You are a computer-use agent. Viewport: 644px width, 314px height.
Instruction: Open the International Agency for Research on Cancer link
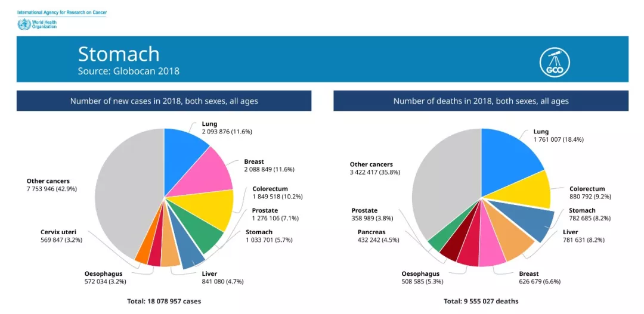pos(62,13)
